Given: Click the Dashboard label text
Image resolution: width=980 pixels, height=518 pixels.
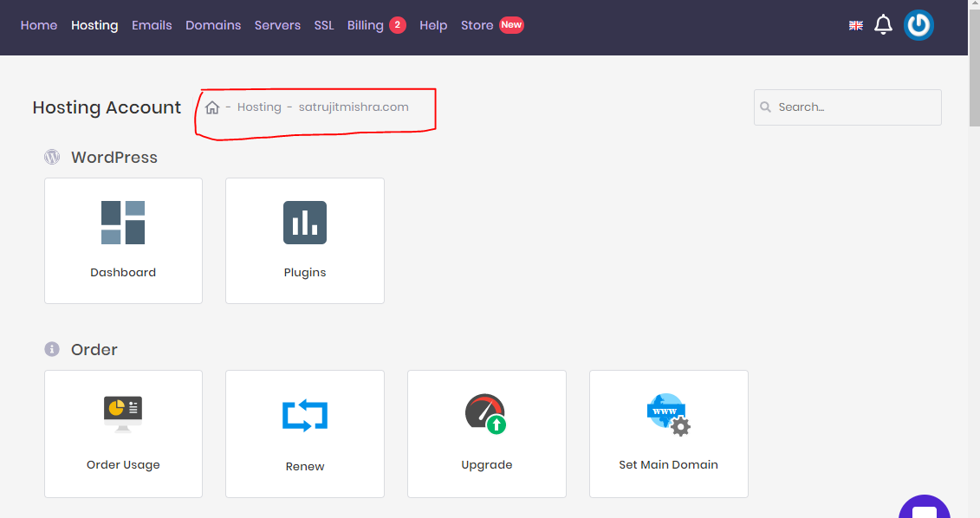Looking at the screenshot, I should click(x=123, y=273).
